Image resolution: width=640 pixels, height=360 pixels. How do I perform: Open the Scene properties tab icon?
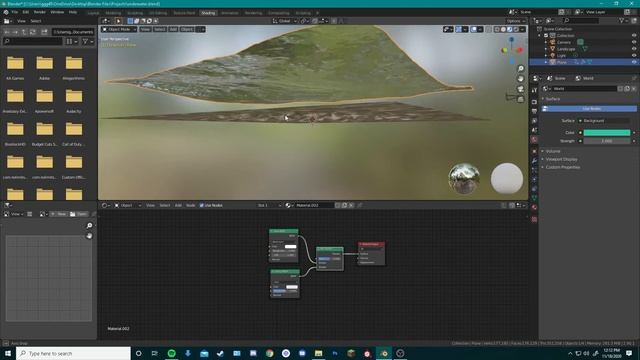(534, 130)
